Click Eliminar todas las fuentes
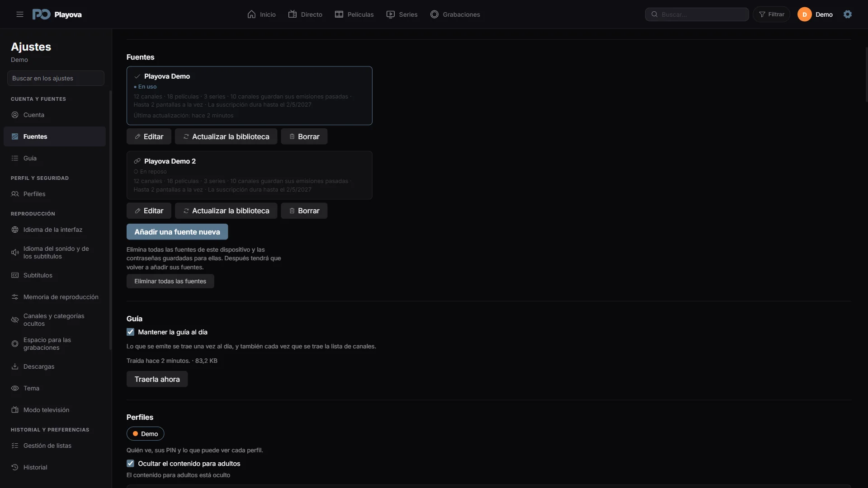Screen dimensions: 868x488 pyautogui.click(x=170, y=281)
